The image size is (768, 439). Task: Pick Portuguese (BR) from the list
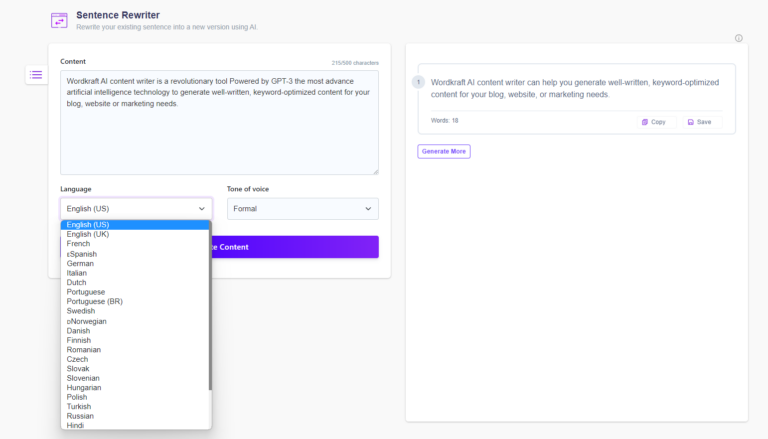[93, 302]
